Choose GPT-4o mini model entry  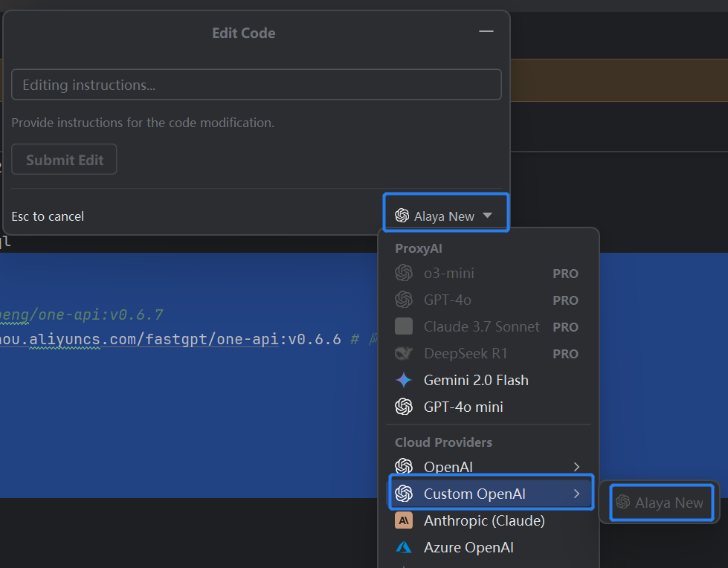[x=463, y=407]
